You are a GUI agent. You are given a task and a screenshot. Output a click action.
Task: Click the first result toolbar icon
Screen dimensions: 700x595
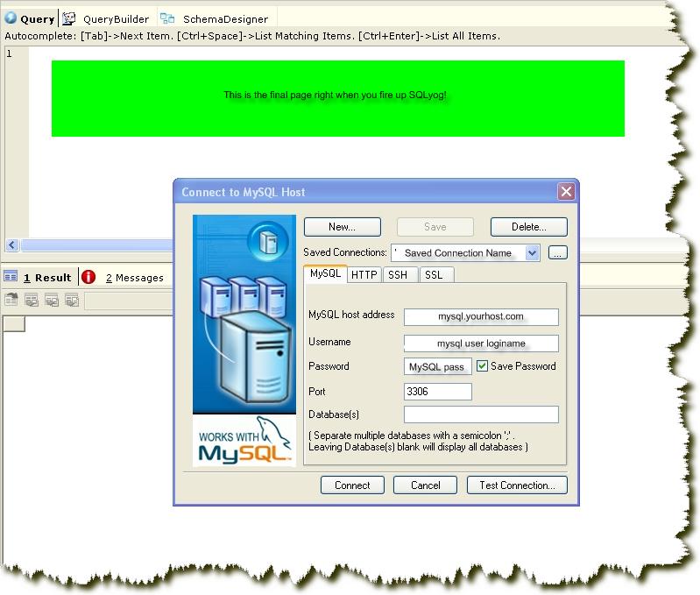(x=11, y=300)
